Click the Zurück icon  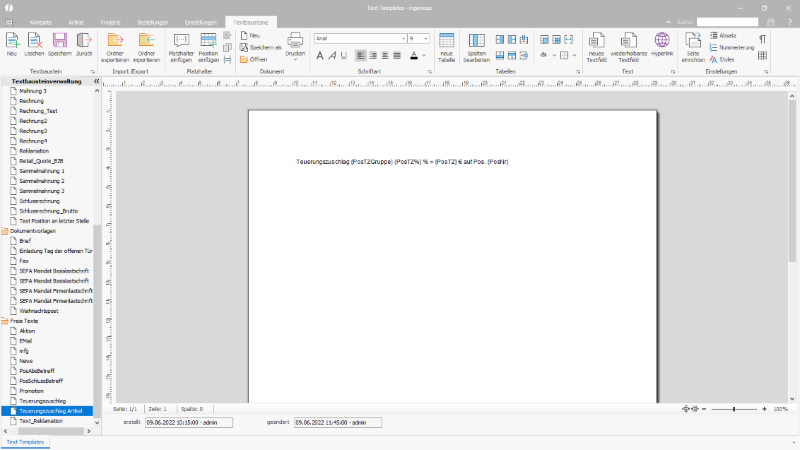click(x=84, y=44)
